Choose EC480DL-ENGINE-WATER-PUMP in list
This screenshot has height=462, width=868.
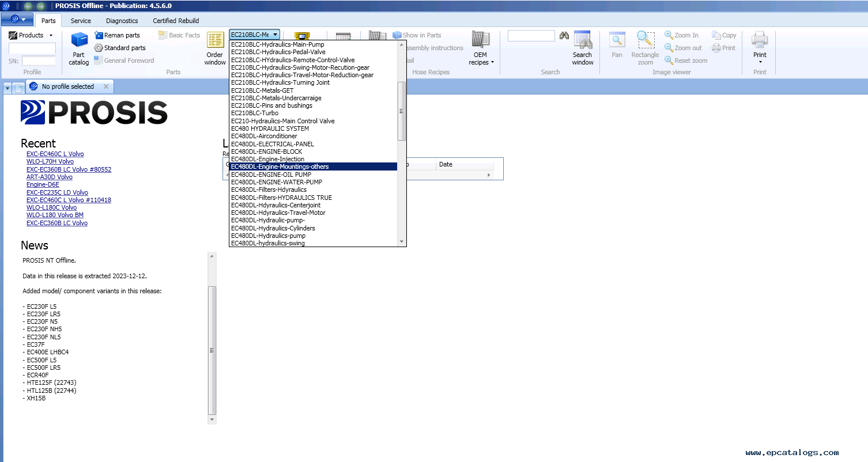point(314,182)
